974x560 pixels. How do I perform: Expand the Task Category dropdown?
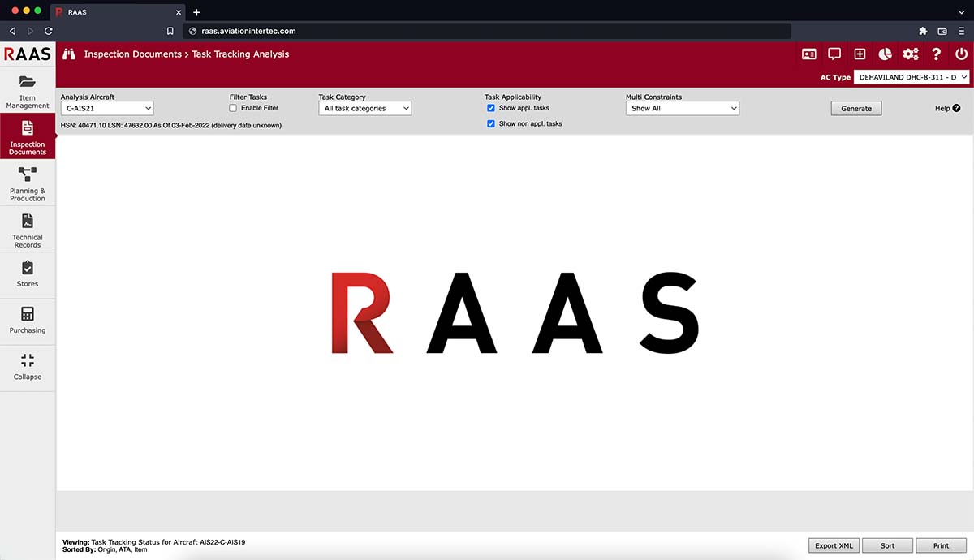[365, 108]
